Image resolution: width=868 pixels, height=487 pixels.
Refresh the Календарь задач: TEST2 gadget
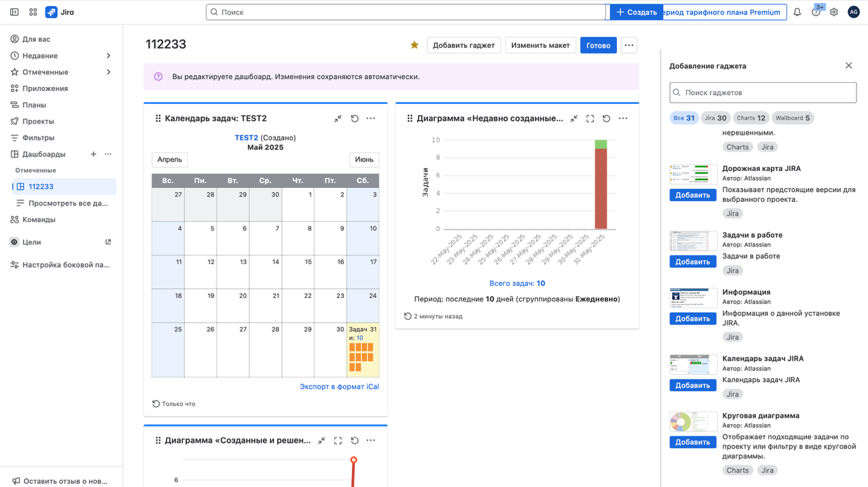point(354,119)
